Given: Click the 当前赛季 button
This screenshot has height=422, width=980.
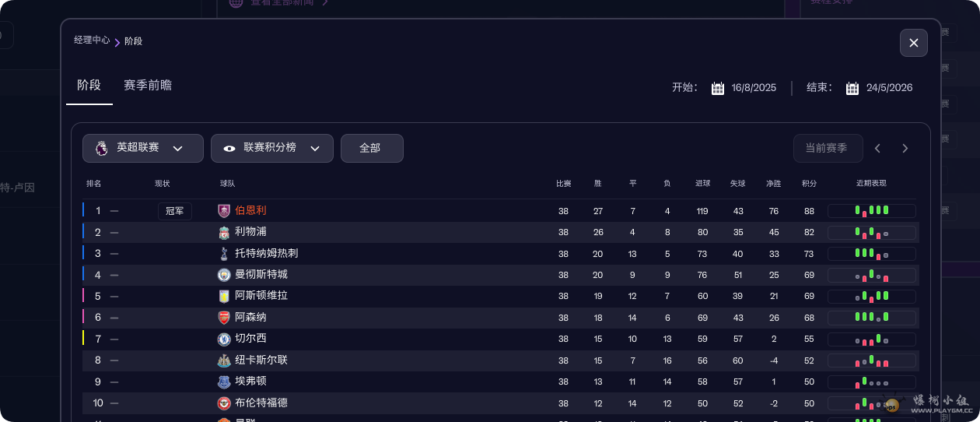Looking at the screenshot, I should pyautogui.click(x=826, y=148).
